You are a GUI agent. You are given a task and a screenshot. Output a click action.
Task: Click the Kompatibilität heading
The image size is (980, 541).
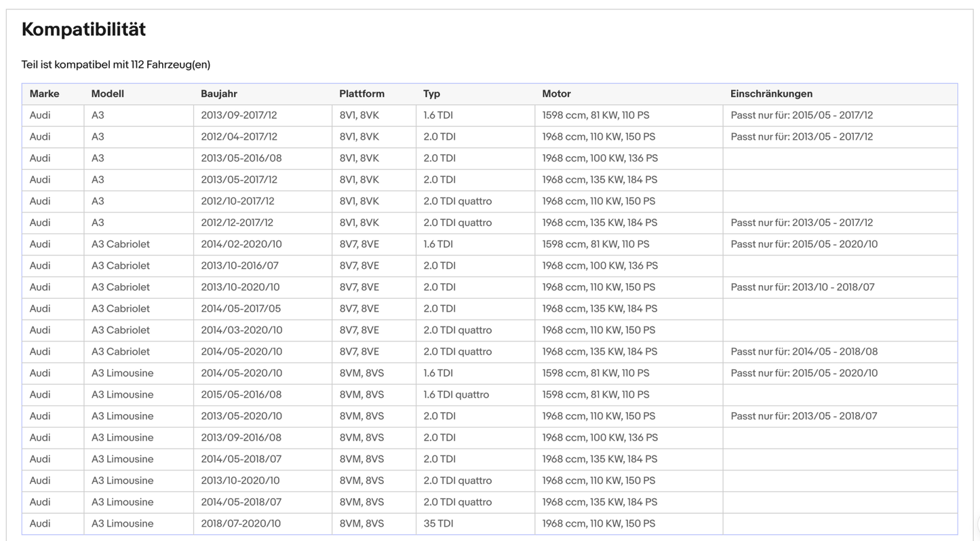tap(83, 29)
